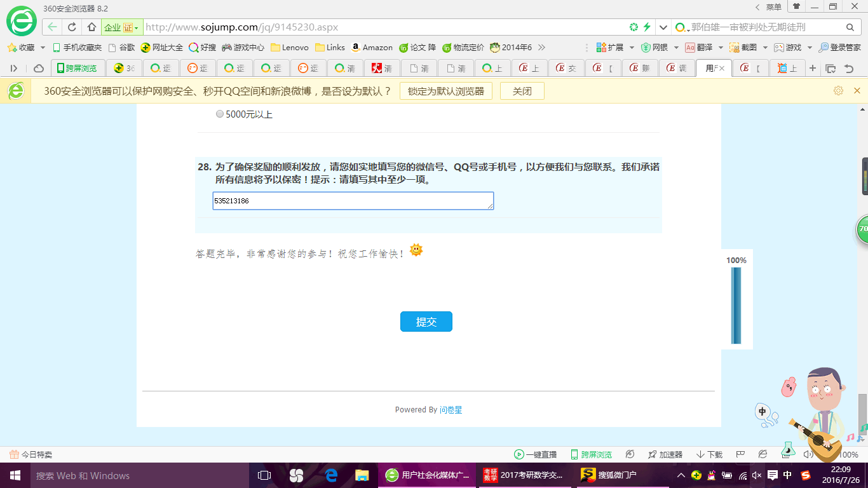Click 关闭 on the notification bar

[522, 91]
